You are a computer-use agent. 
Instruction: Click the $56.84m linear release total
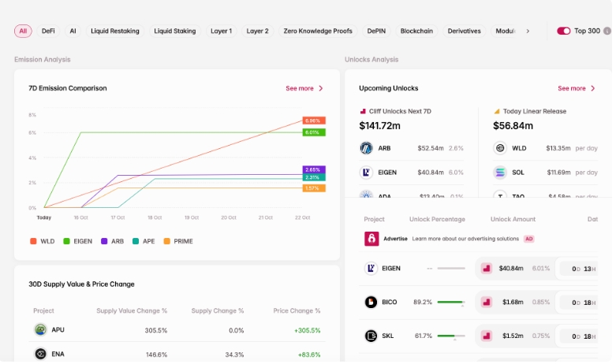point(513,125)
